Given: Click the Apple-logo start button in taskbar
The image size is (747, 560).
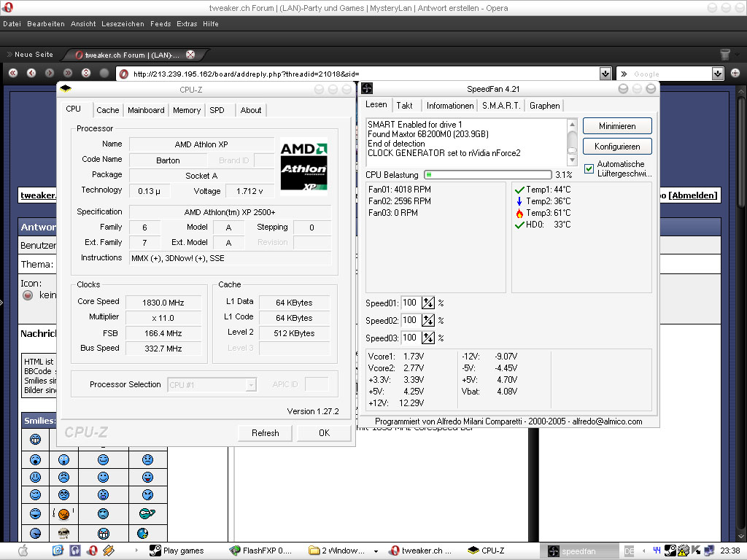Looking at the screenshot, I should click(x=22, y=551).
